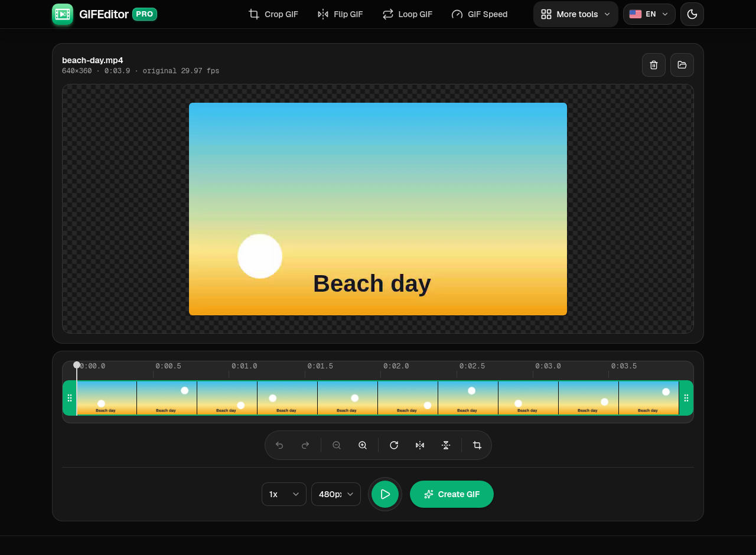The image size is (756, 555).
Task: Click the last timeline frame thumbnail
Action: coord(649,398)
